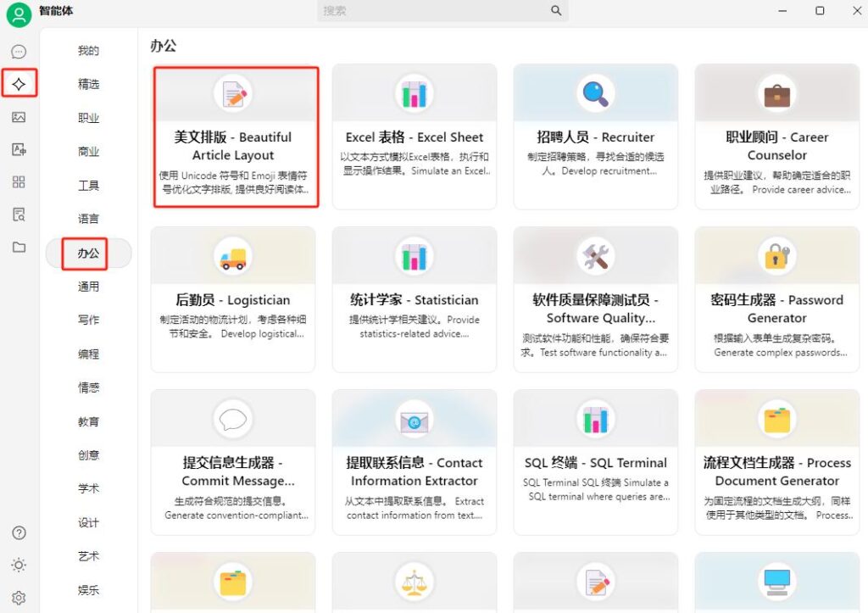Click the help question mark icon

tap(19, 533)
